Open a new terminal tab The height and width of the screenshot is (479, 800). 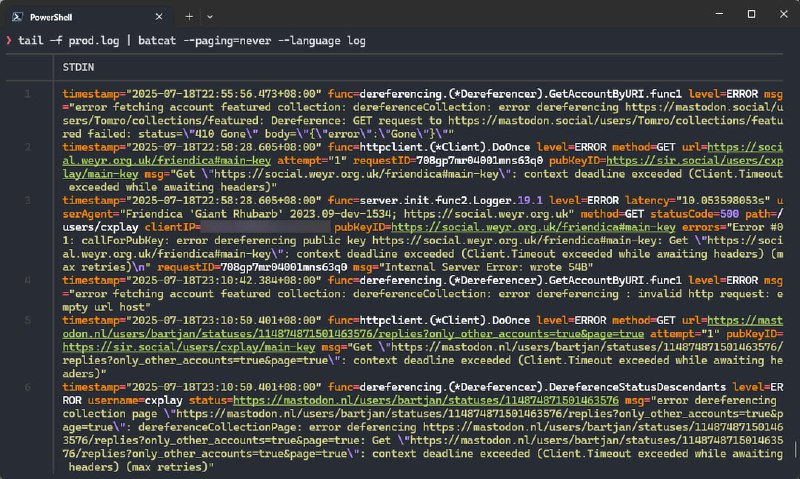click(190, 17)
